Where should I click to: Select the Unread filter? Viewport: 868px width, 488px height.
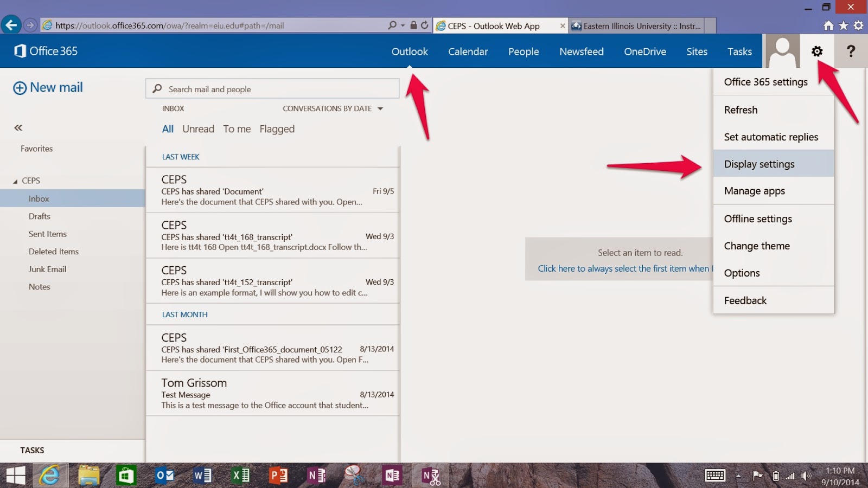198,129
